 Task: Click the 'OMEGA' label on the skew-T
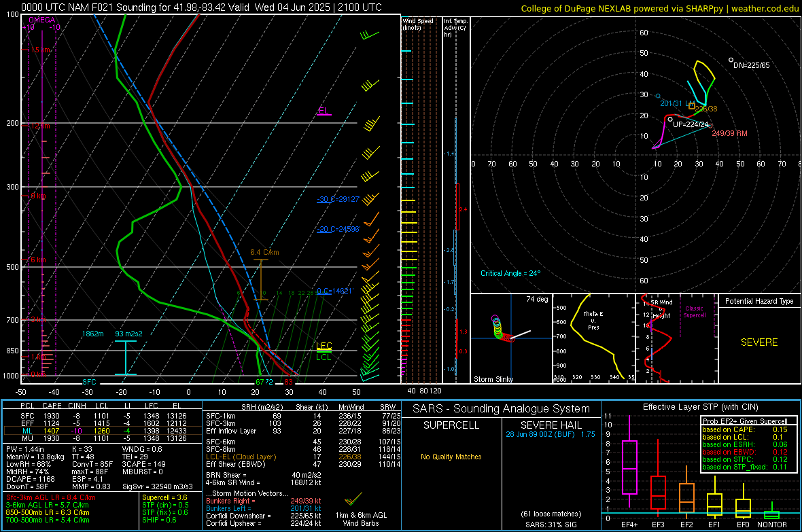click(x=42, y=20)
